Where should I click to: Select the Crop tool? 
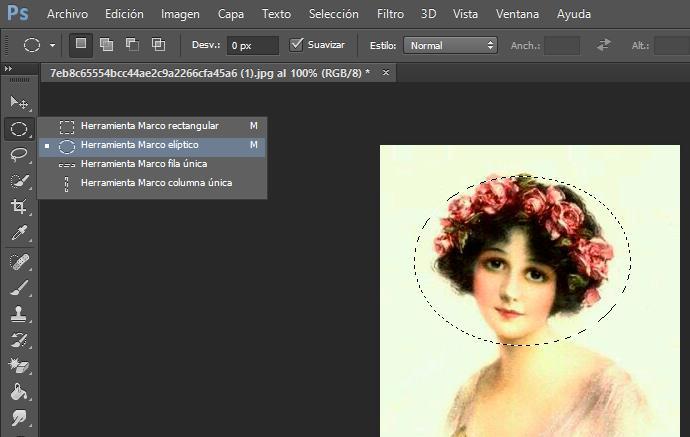pyautogui.click(x=19, y=206)
